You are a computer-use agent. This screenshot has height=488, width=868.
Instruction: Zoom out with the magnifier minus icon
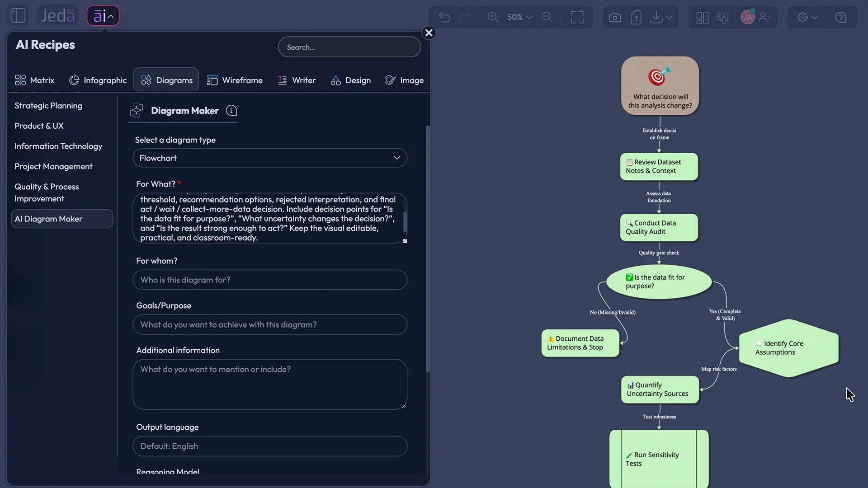(547, 17)
